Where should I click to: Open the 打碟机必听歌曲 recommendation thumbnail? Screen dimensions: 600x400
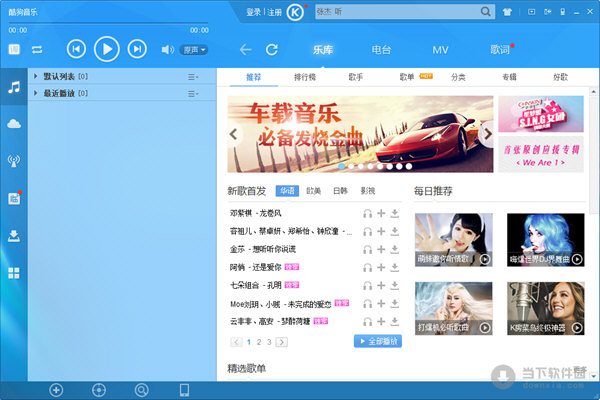click(x=453, y=309)
